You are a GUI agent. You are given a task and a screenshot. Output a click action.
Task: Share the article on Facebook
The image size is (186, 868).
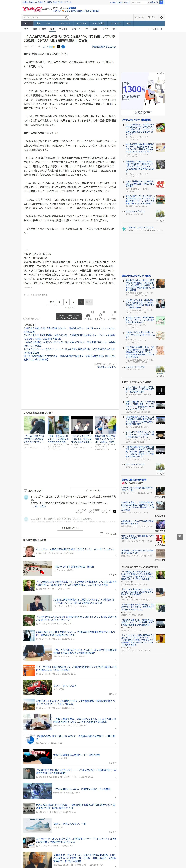click(x=63, y=47)
